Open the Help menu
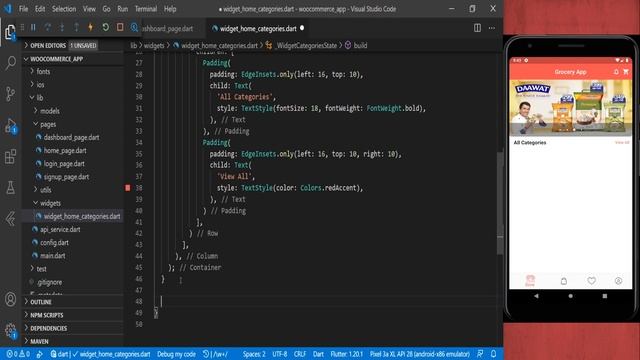The image size is (640, 360). click(x=170, y=9)
